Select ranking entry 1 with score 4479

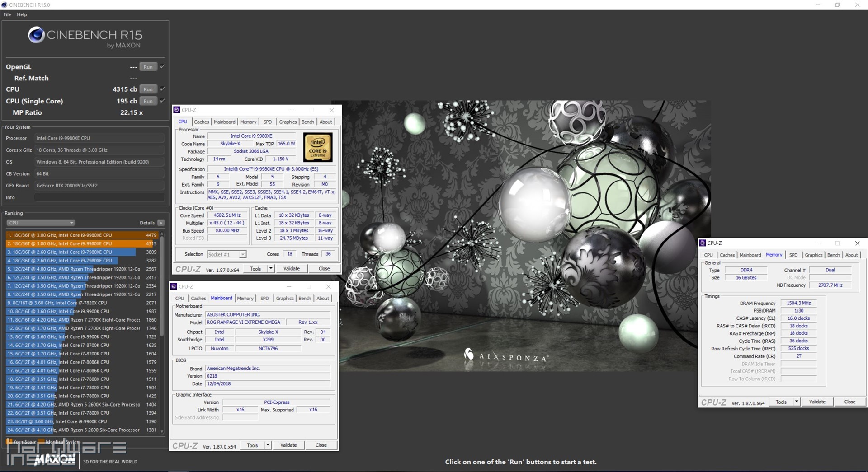click(x=82, y=235)
